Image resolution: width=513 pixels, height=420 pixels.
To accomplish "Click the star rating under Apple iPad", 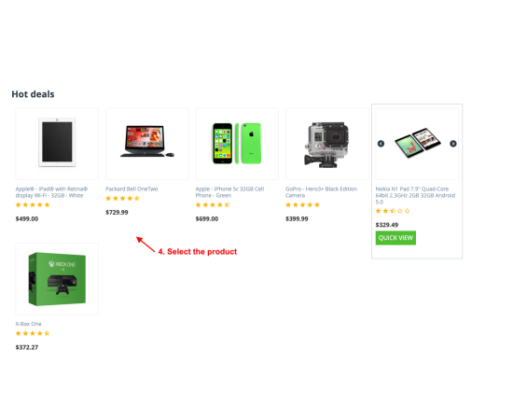I will [x=33, y=205].
